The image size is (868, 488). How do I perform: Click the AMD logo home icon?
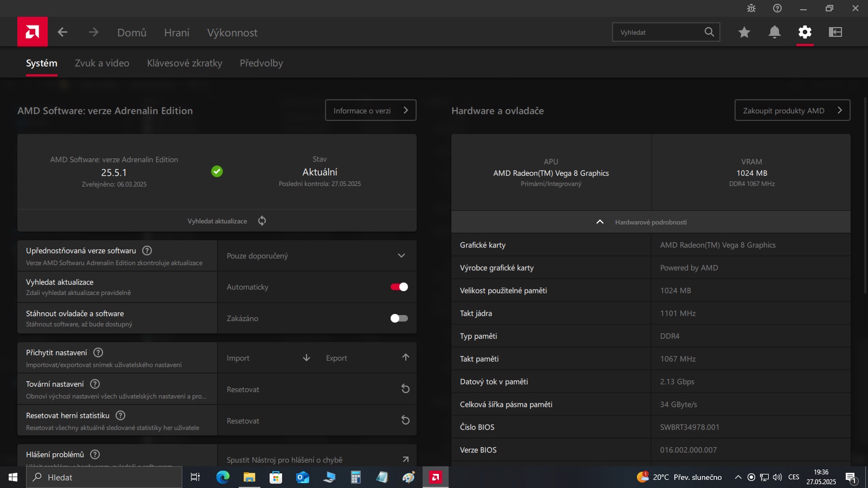coord(33,31)
